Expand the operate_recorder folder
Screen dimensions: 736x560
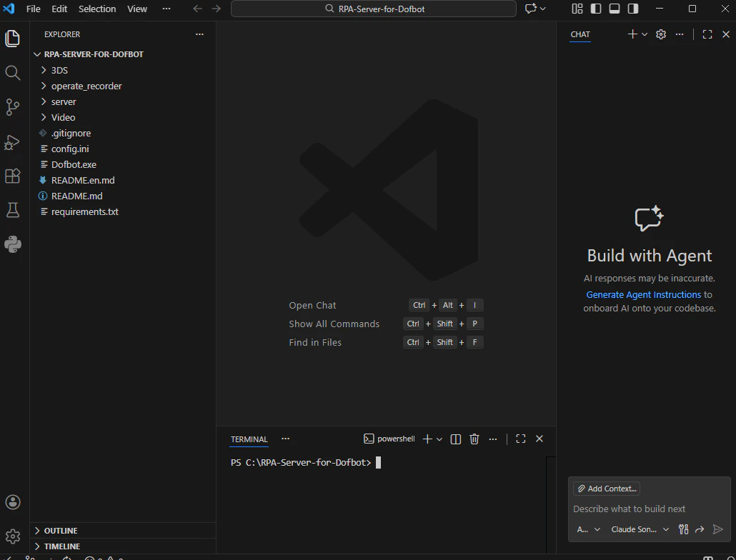(x=123, y=86)
